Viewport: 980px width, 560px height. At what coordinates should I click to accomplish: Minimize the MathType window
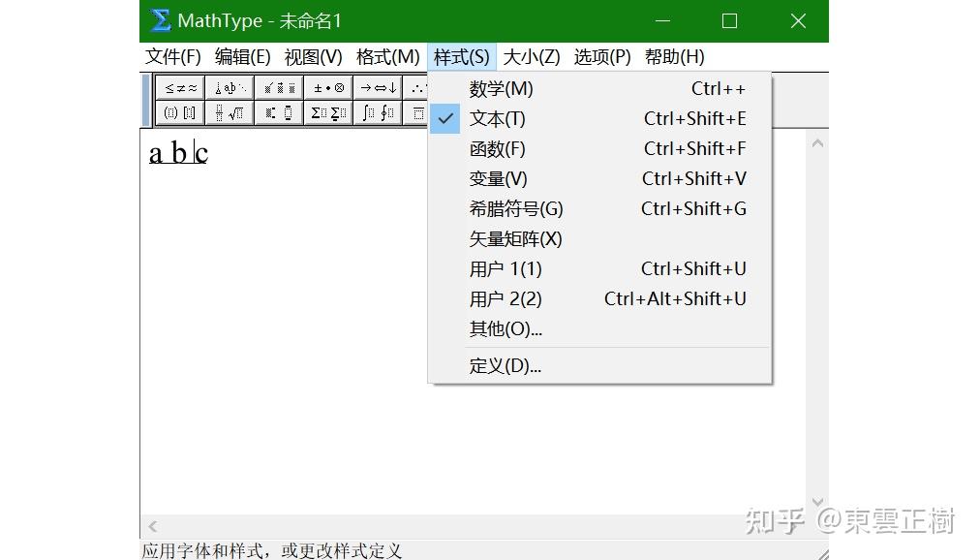pyautogui.click(x=662, y=21)
